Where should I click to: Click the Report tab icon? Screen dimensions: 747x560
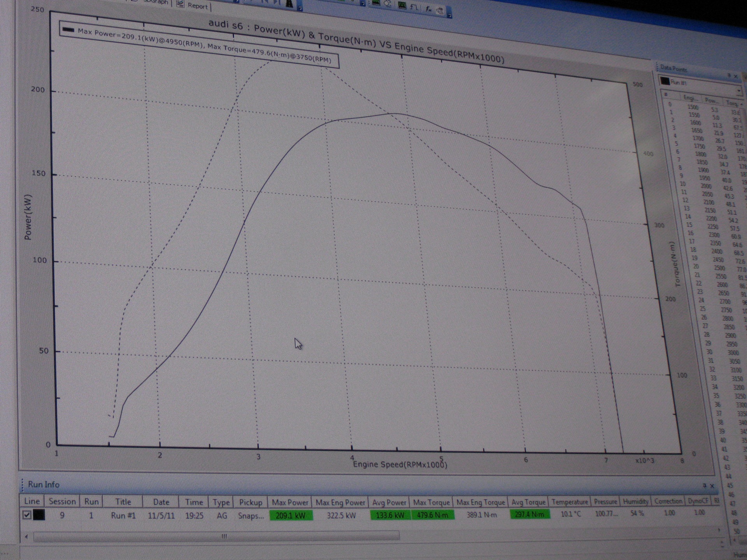[180, 4]
